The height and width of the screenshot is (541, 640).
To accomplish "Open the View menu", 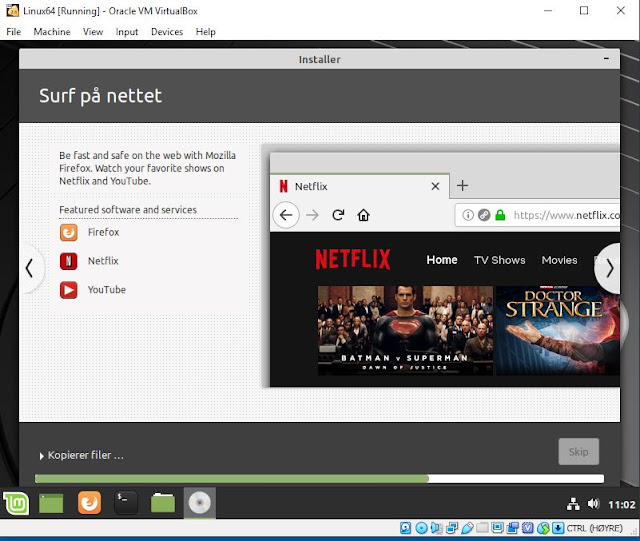I will (93, 32).
